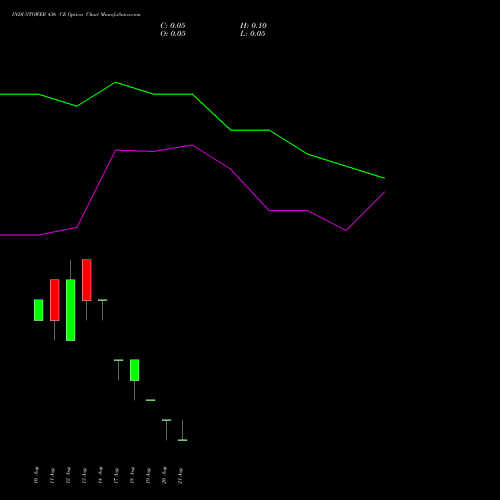
Task: Click the chart title INDUSTOWER CE Options
Action: coord(76,14)
